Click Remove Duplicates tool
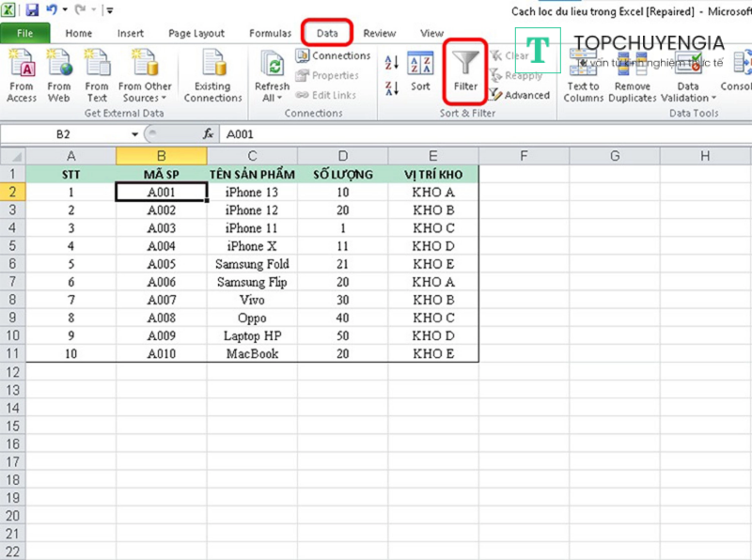This screenshot has height=560, width=752. pyautogui.click(x=632, y=75)
